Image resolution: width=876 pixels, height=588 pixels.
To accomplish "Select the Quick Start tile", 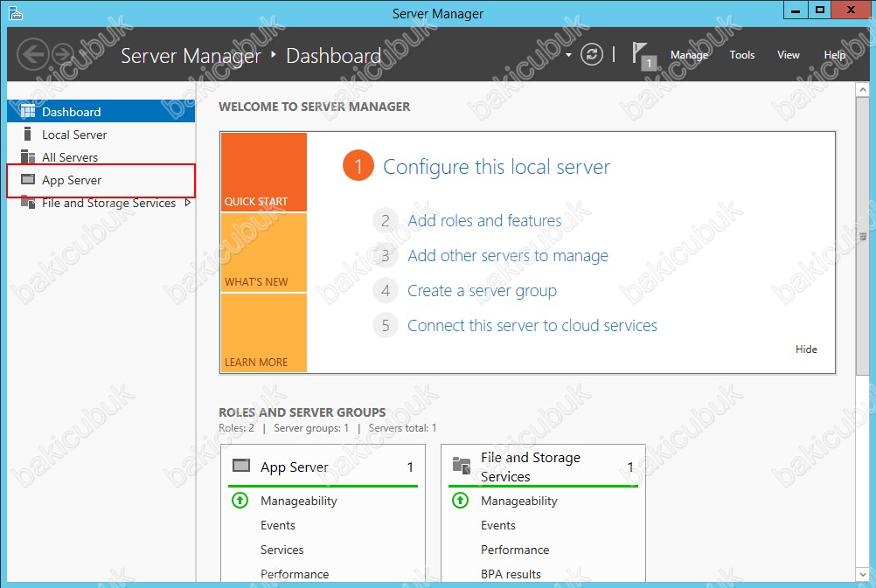I will coord(264,172).
